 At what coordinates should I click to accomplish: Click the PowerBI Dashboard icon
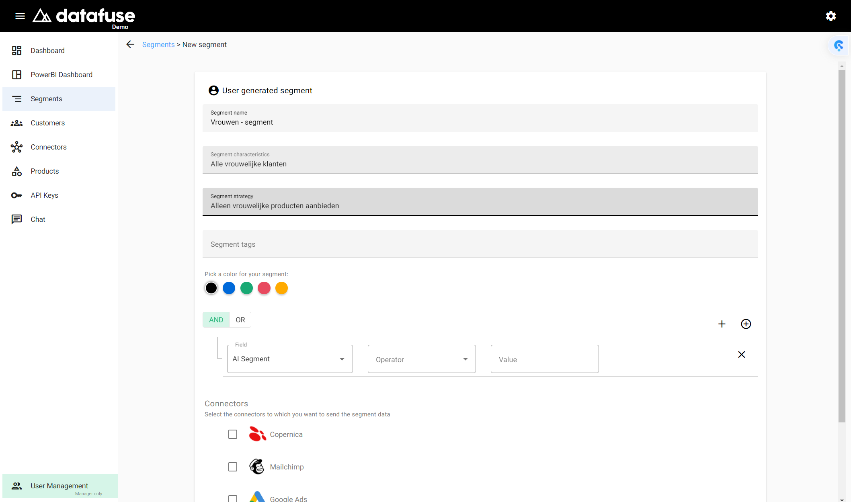(x=16, y=75)
